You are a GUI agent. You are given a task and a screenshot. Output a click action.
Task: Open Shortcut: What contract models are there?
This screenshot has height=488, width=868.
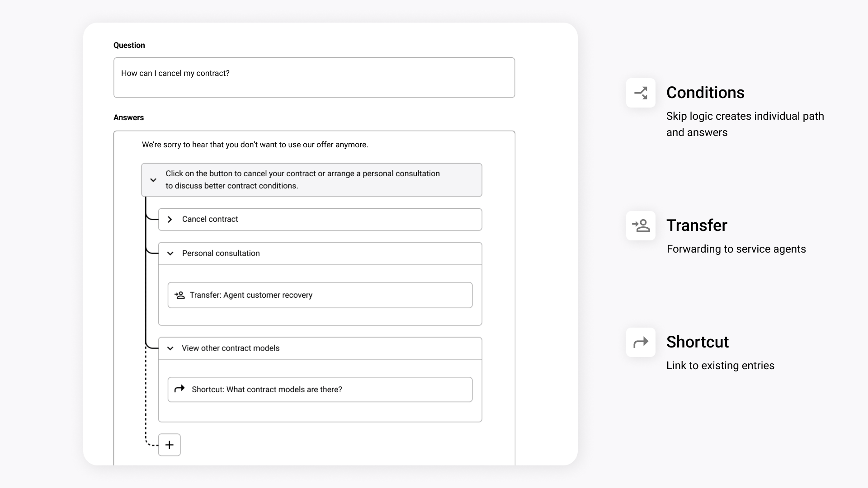coord(320,389)
